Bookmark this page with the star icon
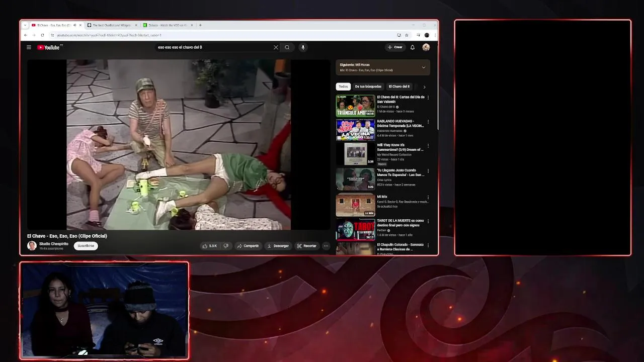644x362 pixels. click(x=407, y=35)
